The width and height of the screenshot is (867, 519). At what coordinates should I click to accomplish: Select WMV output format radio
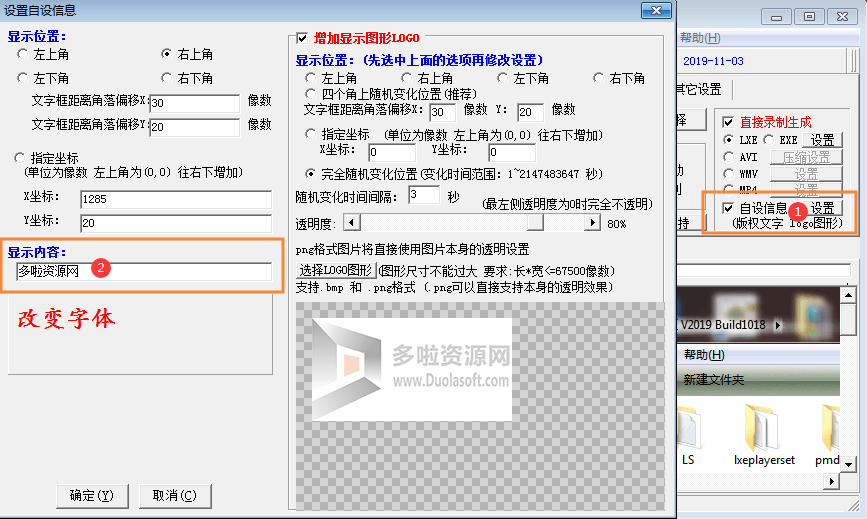(x=728, y=174)
